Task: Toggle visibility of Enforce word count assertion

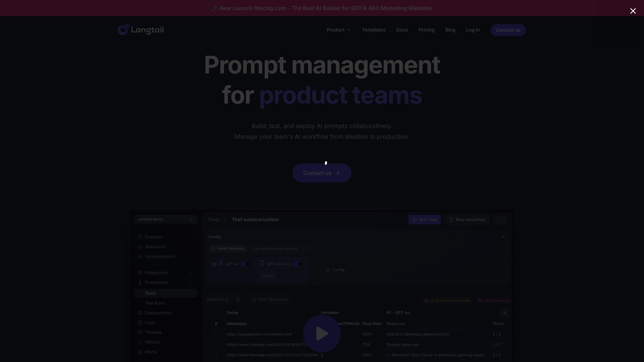Action: (426, 300)
